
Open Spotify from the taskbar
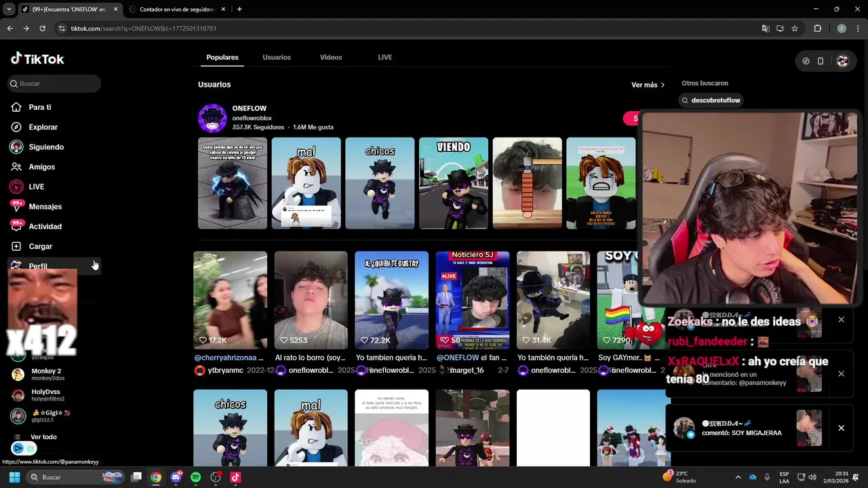[x=196, y=477]
